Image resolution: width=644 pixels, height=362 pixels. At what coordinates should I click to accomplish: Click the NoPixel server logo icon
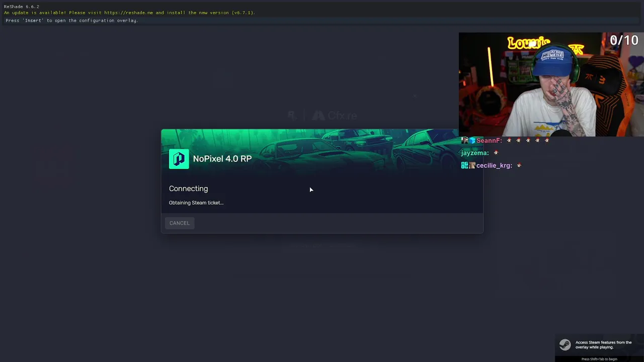tap(179, 159)
